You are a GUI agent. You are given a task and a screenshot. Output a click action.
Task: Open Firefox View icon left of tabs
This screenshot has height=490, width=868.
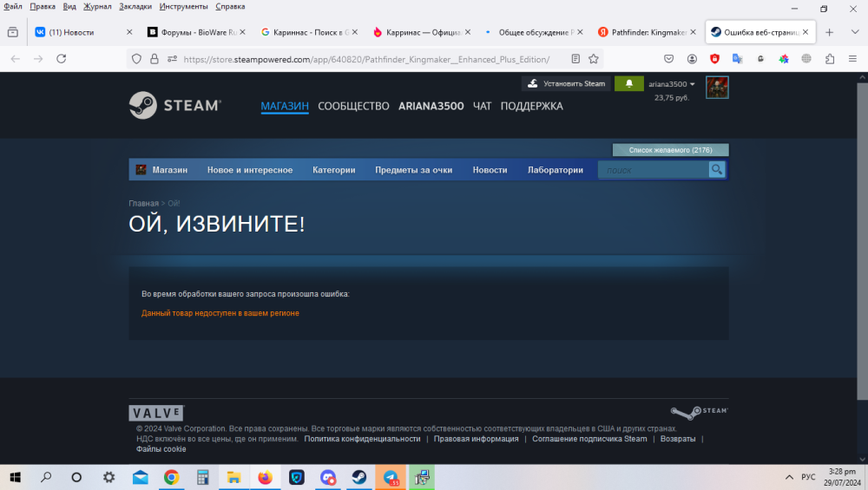click(13, 32)
